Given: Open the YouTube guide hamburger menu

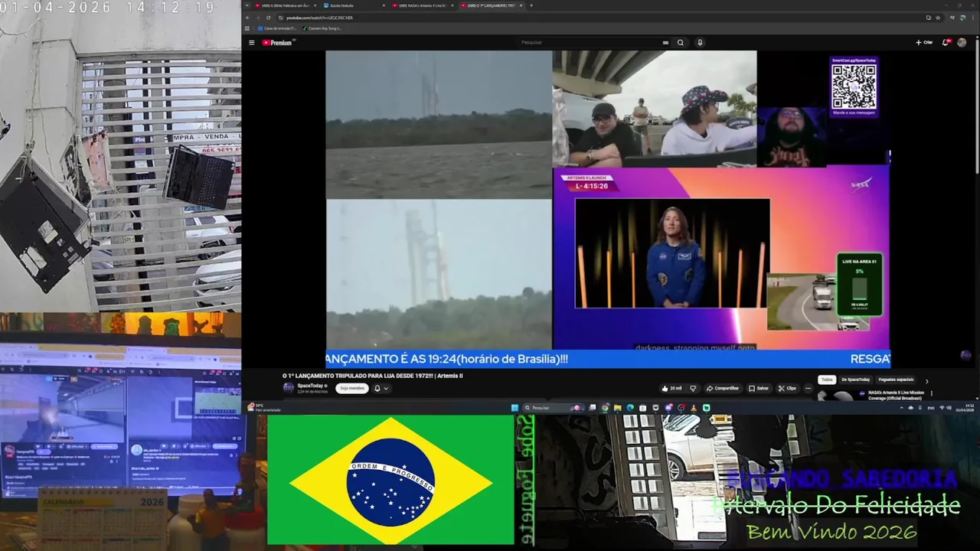Looking at the screenshot, I should click(x=251, y=43).
